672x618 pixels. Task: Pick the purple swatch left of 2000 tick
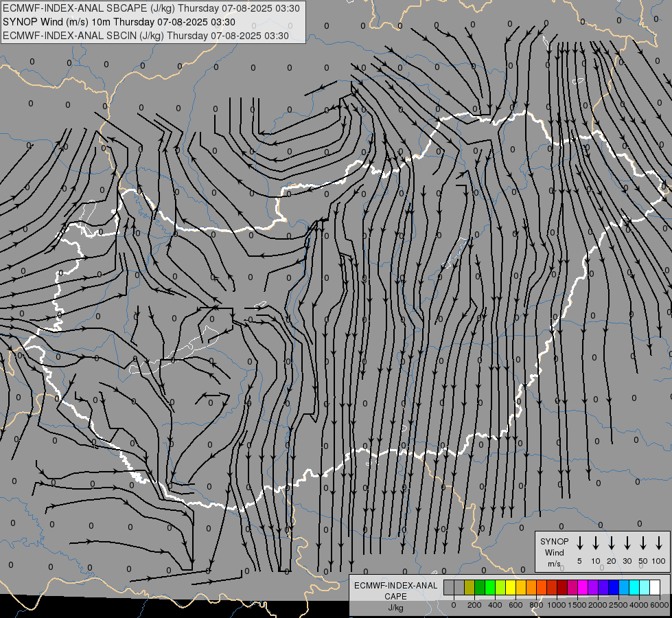point(593,587)
